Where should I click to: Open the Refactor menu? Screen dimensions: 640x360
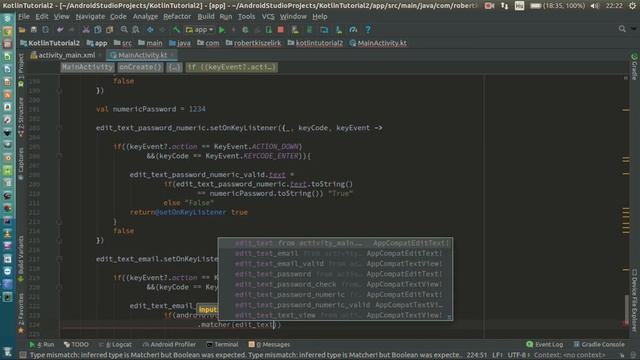[x=177, y=17]
